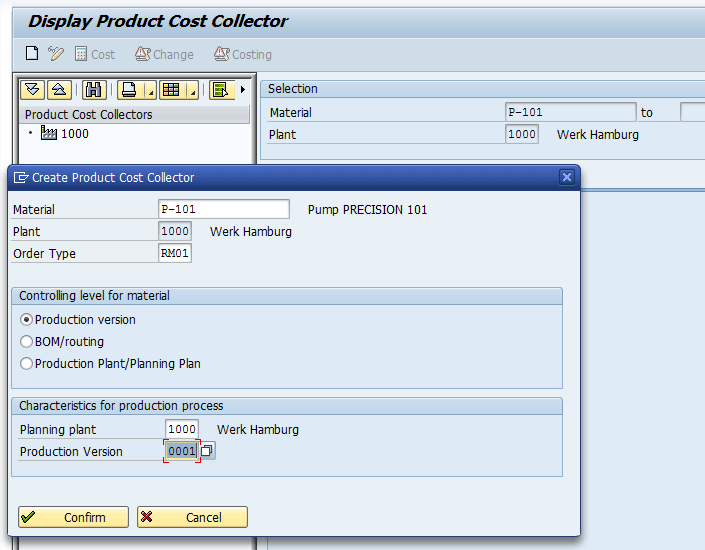The image size is (705, 550).
Task: Click the Costing toolbar item
Action: 242,54
